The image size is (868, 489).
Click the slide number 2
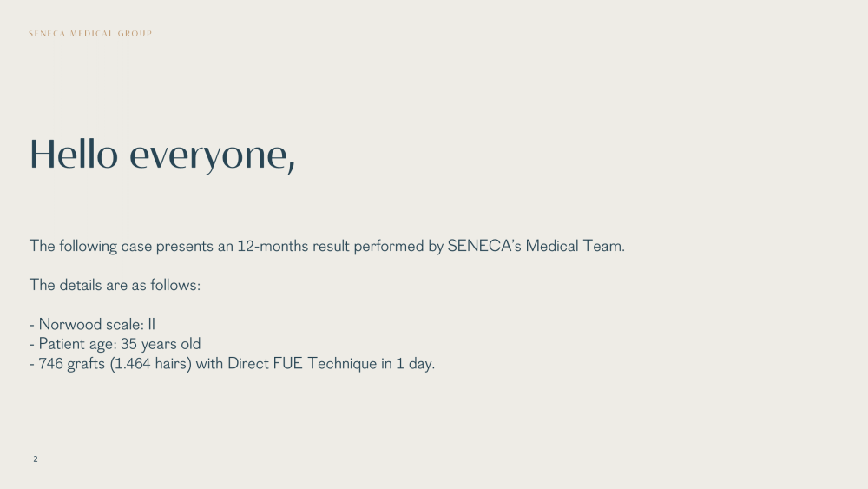point(36,459)
